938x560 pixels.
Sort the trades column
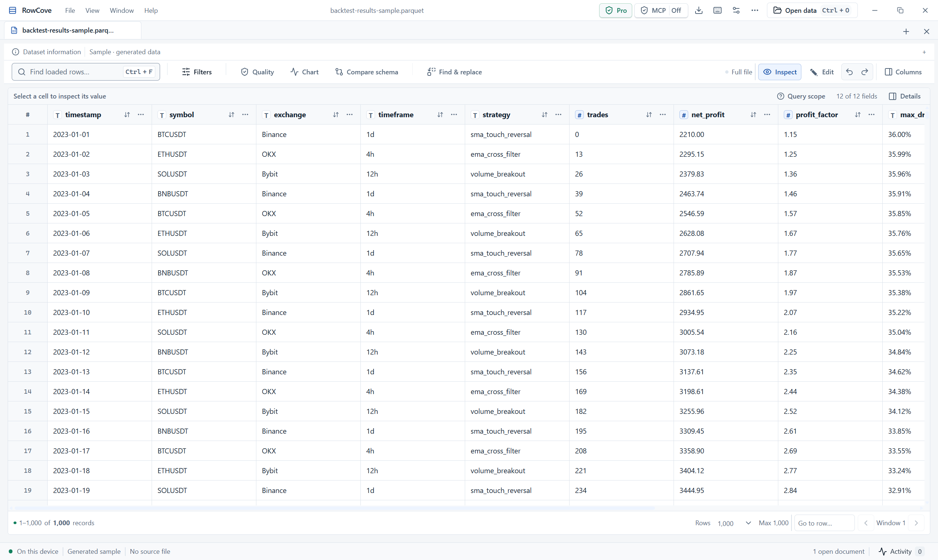point(649,115)
